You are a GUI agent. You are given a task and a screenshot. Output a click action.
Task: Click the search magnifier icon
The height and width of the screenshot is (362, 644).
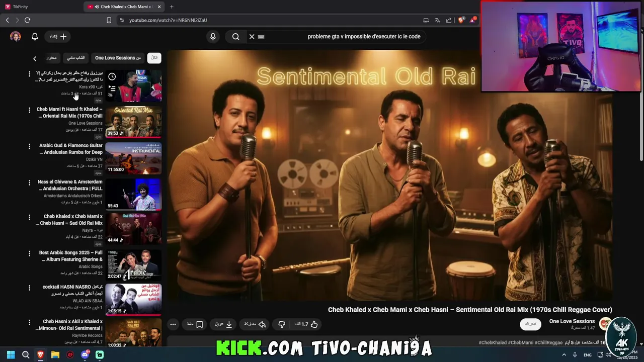[235, 36]
